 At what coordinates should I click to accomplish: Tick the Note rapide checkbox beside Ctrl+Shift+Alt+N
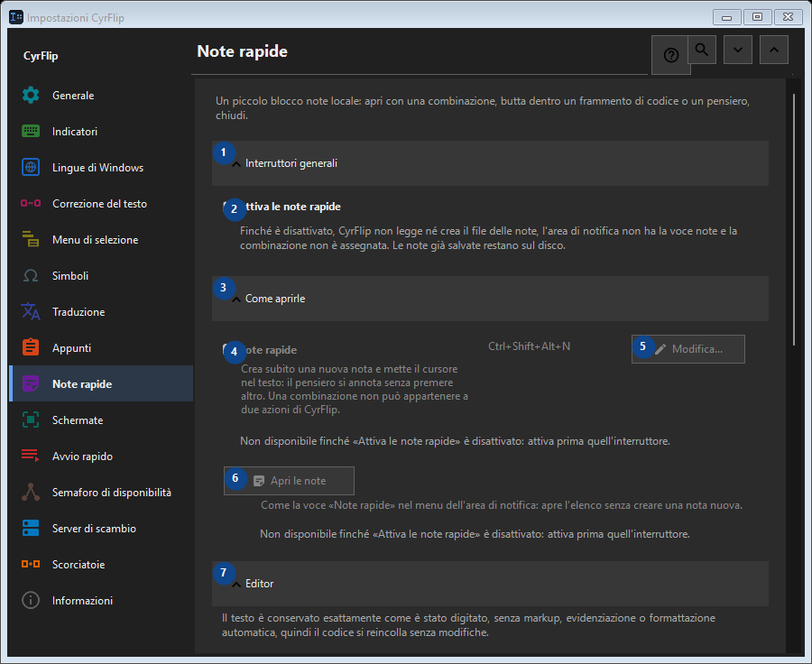[226, 350]
